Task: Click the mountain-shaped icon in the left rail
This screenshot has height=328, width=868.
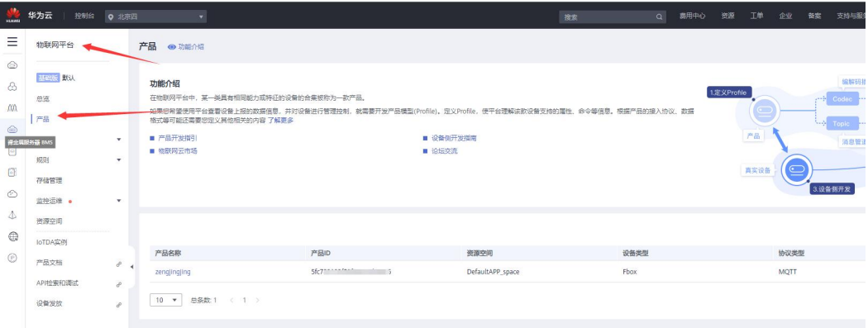Action: 12,108
